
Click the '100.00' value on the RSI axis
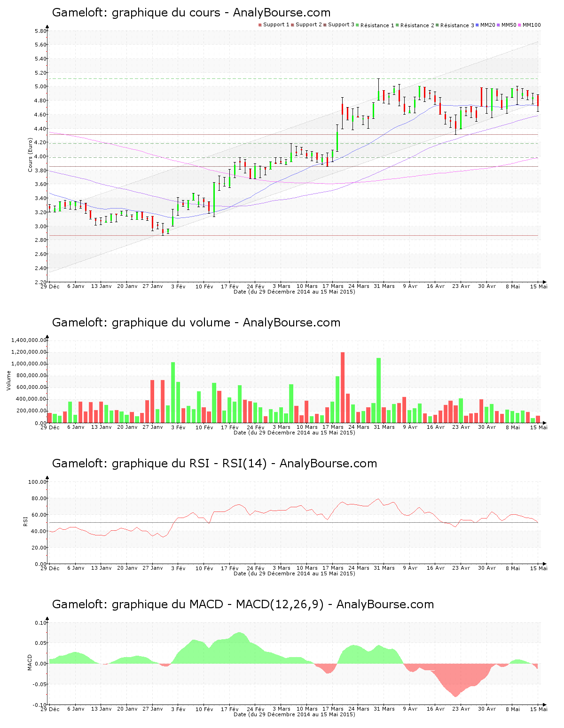(x=38, y=482)
